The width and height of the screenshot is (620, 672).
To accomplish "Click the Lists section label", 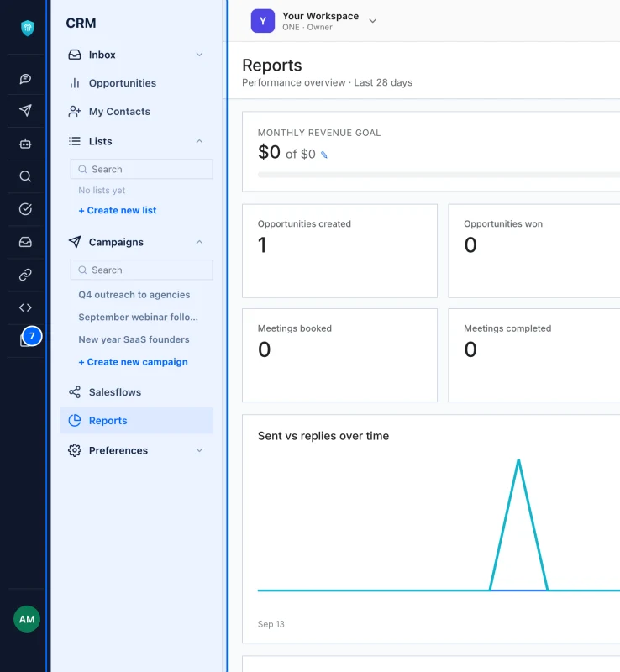I will [x=100, y=141].
